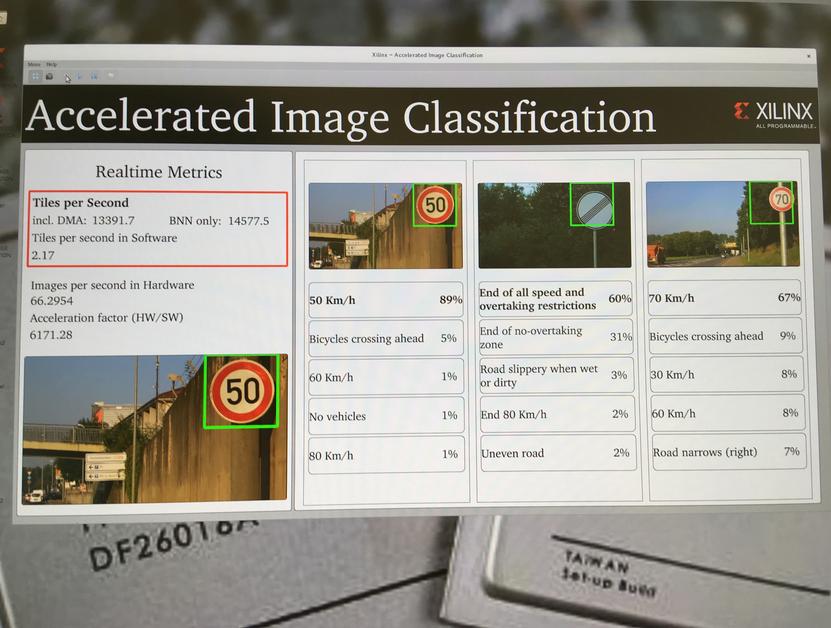Click the Bicycles crossing ahead 5% row

click(386, 338)
